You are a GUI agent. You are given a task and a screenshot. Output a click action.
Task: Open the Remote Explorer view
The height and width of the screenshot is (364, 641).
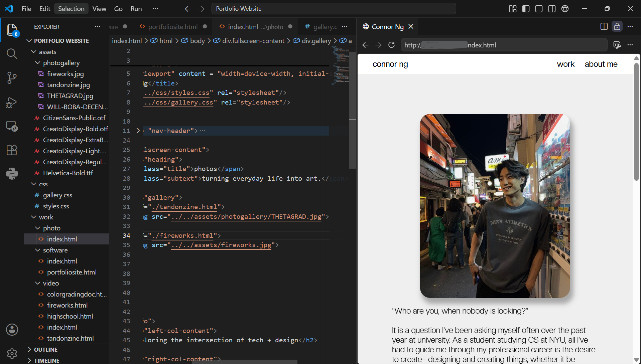pos(12,126)
